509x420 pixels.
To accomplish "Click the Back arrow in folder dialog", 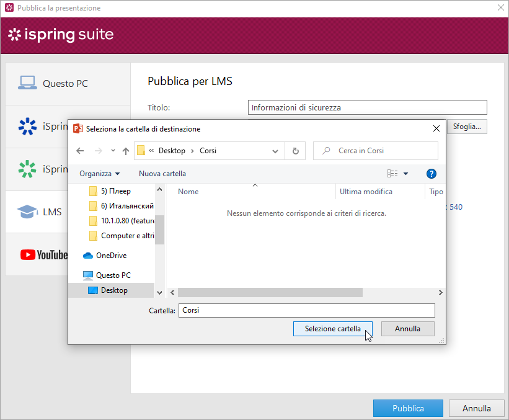I will tap(79, 151).
